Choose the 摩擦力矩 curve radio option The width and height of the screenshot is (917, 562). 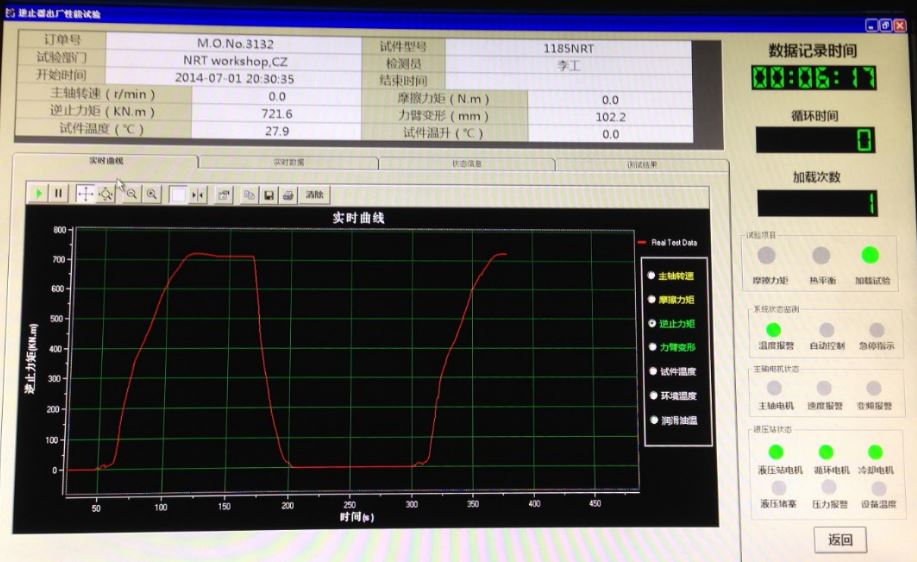point(652,299)
